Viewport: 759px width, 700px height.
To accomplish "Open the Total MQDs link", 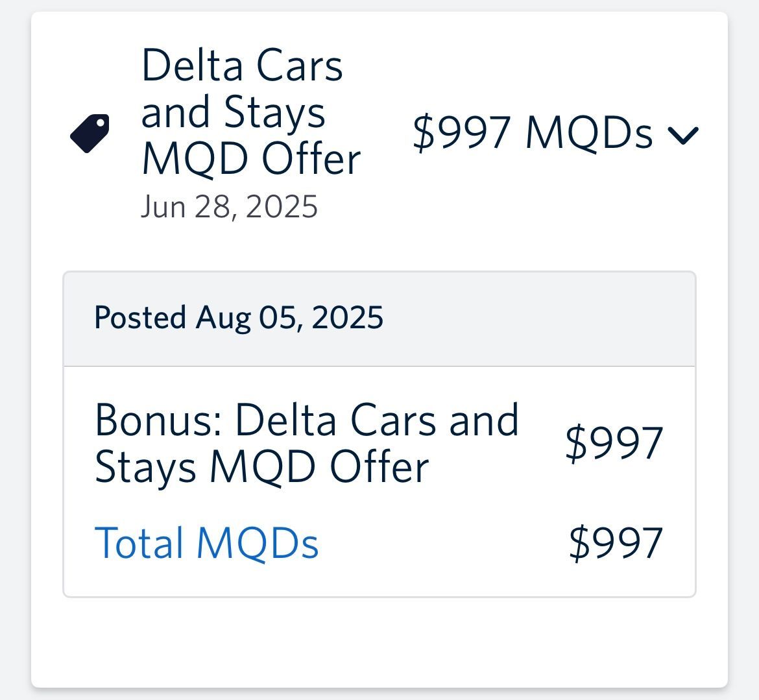I will coord(207,542).
